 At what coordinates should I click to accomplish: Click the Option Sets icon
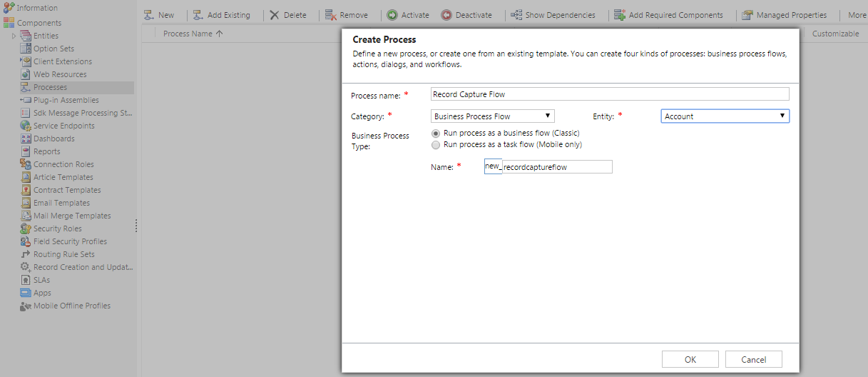[x=26, y=49]
